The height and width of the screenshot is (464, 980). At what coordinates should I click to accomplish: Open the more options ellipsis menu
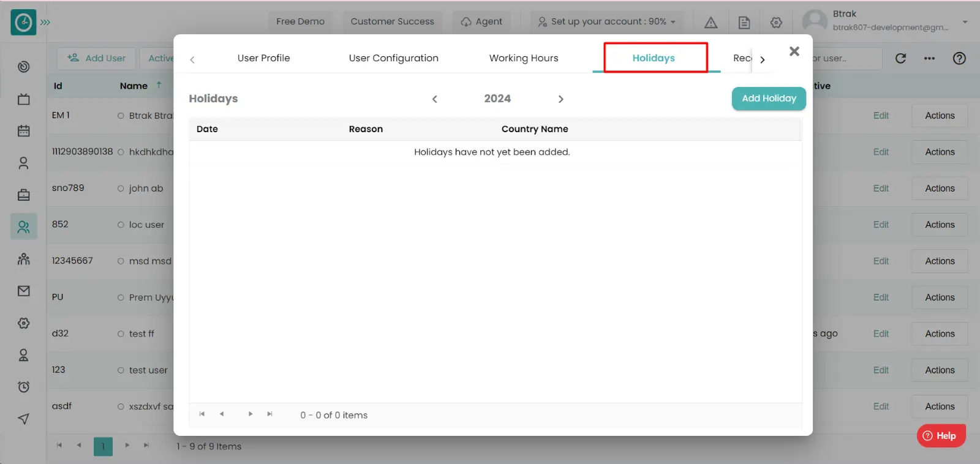pyautogui.click(x=929, y=58)
